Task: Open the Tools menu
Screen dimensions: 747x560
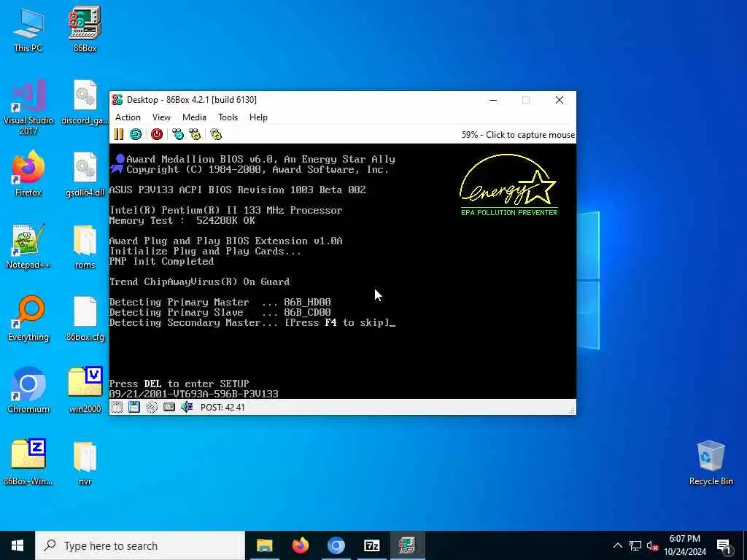Action: point(228,117)
